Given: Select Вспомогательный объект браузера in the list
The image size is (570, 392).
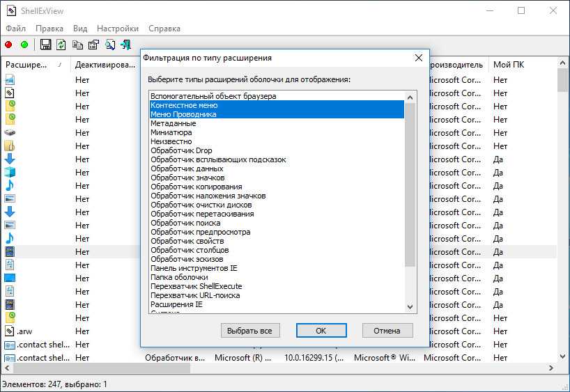Looking at the screenshot, I should click(x=277, y=96).
